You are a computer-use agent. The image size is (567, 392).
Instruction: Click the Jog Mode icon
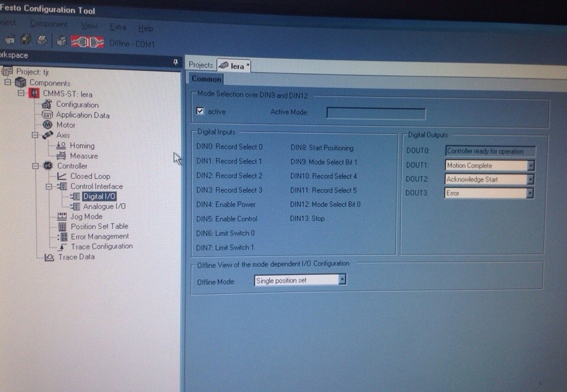62,216
